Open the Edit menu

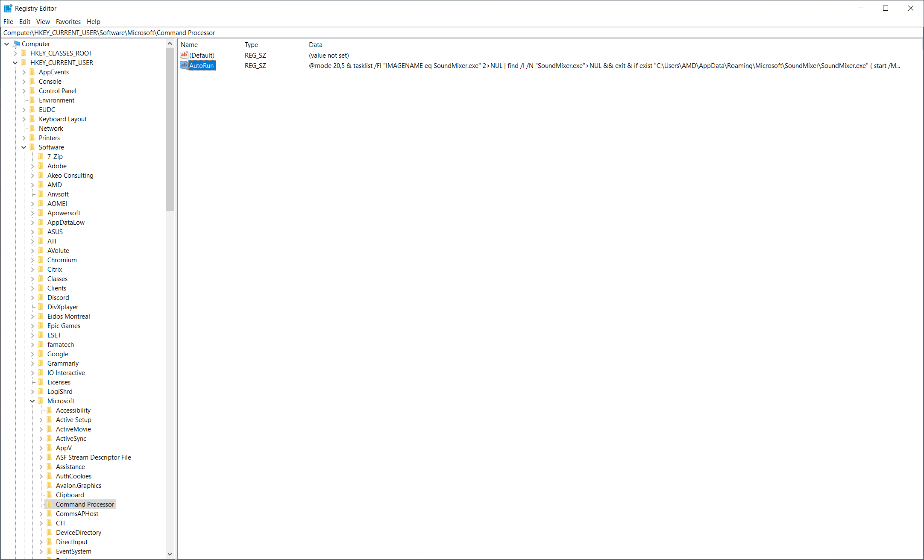pyautogui.click(x=24, y=21)
